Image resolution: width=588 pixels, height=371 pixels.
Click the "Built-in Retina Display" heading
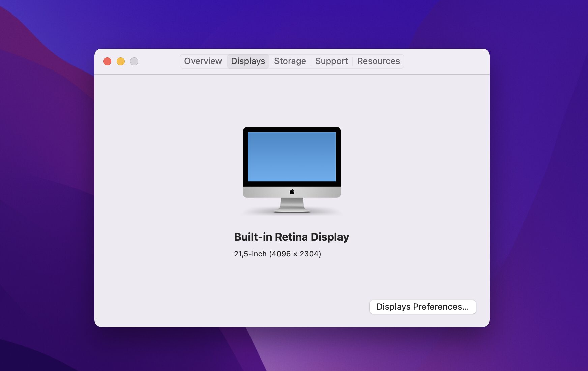tap(291, 237)
